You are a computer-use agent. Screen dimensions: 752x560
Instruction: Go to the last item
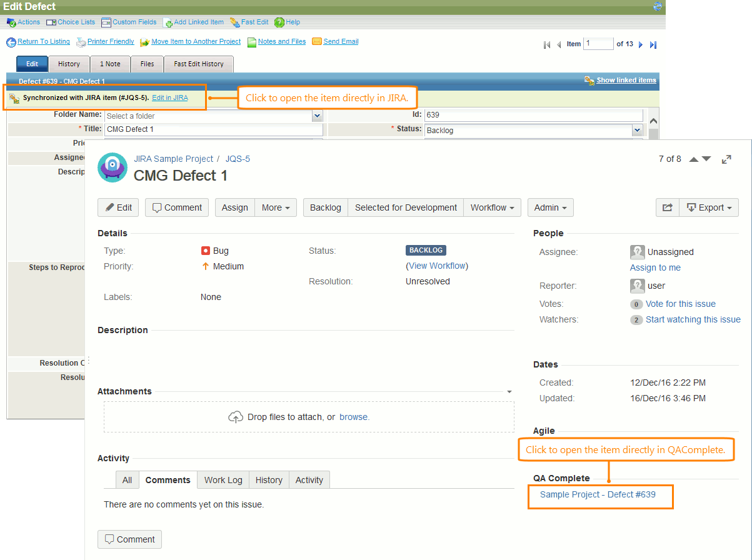653,44
